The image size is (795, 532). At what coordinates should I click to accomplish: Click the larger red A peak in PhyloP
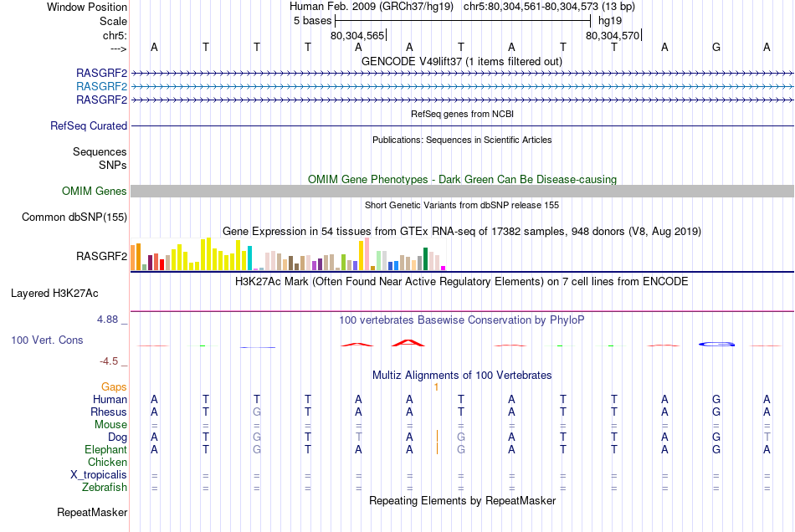pyautogui.click(x=408, y=343)
